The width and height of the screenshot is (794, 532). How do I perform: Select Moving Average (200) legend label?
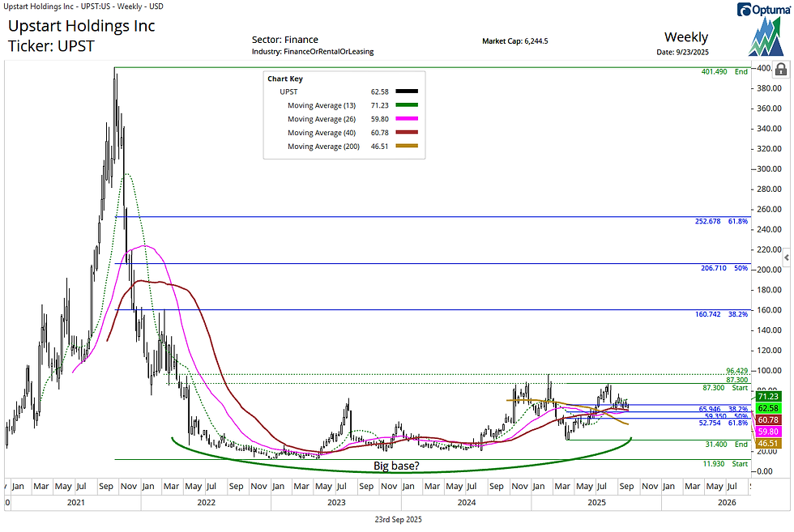[x=323, y=147]
